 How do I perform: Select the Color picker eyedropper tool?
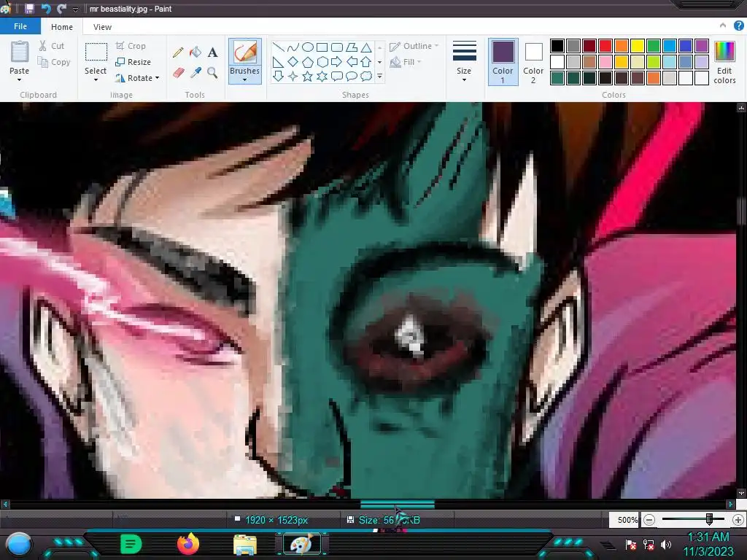[x=196, y=72]
